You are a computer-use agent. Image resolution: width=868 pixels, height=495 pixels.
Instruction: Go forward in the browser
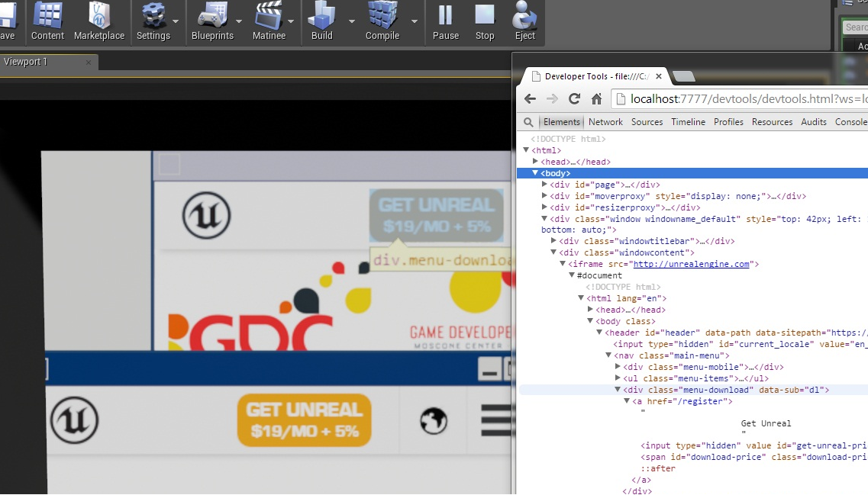552,99
